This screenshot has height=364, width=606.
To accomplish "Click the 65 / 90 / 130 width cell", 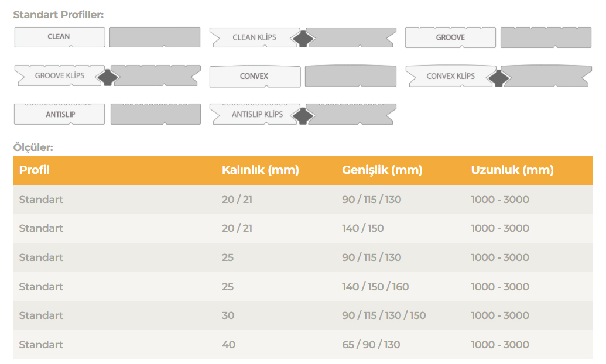I will click(x=371, y=345).
